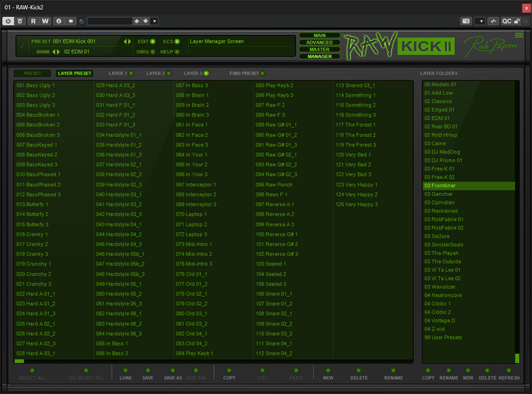Select LAYER 3 radio button
Viewport: 532px width, 394px height.
click(206, 73)
